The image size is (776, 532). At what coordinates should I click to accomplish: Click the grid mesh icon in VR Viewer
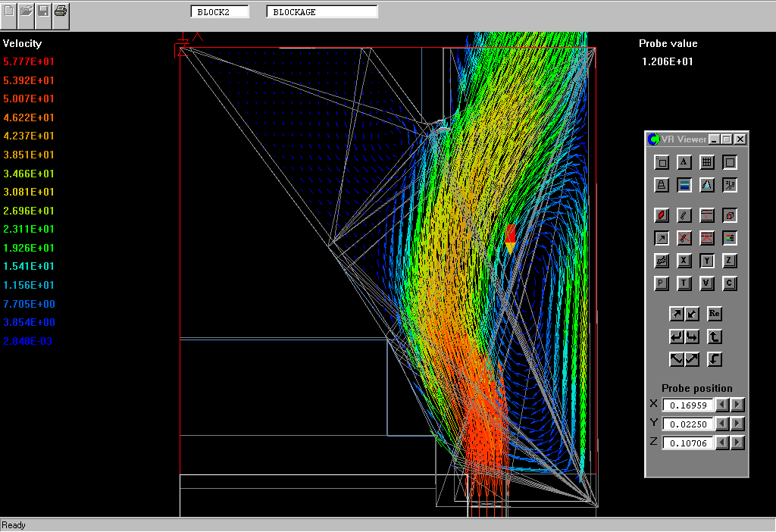click(706, 162)
